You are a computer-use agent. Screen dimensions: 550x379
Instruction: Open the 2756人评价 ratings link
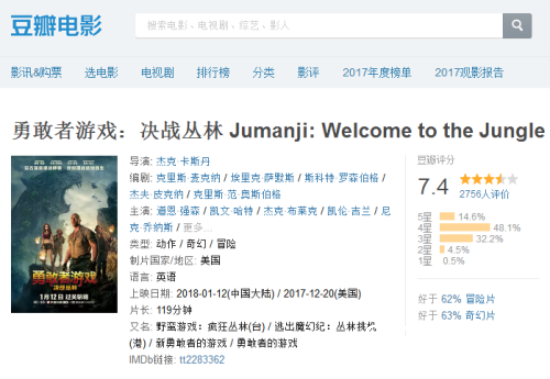tap(484, 194)
